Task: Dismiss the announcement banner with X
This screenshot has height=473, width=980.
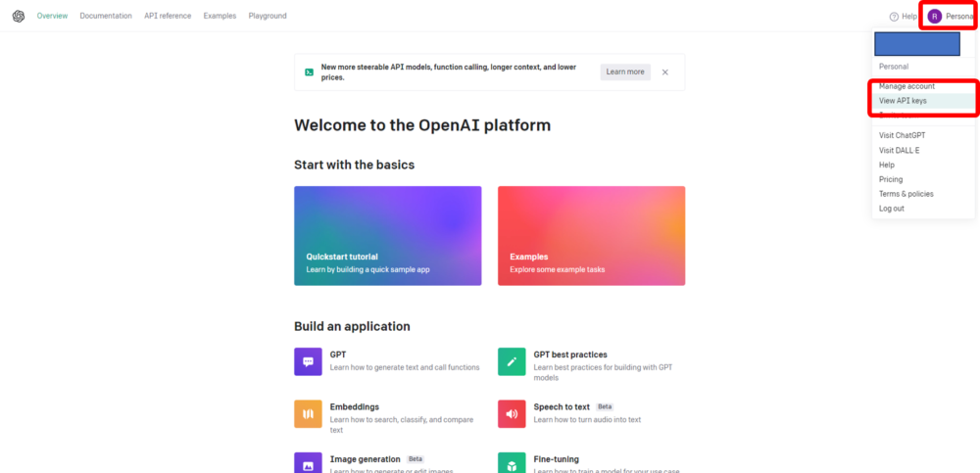Action: [665, 71]
